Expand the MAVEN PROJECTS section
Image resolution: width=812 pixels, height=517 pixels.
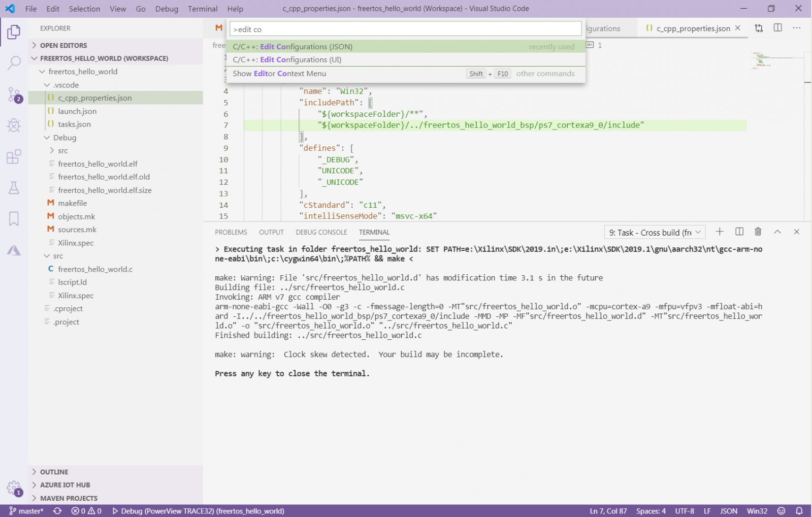(x=69, y=498)
